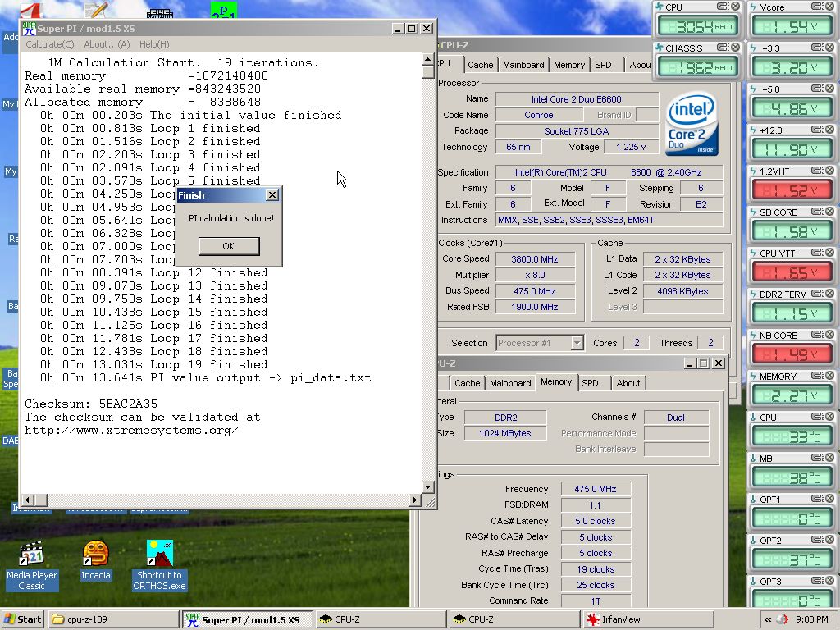Dismiss the NB CORE monitor widget
Screen dimensions: 840x630
(x=829, y=335)
